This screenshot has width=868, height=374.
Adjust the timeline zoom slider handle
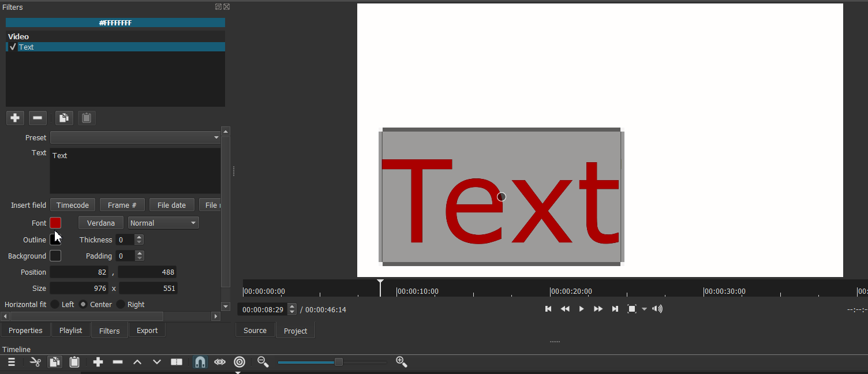tap(339, 362)
